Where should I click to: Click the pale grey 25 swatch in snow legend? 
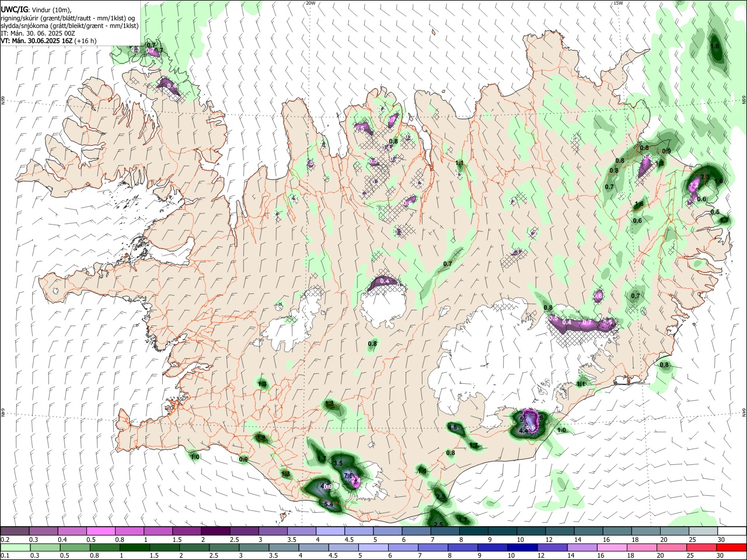pos(703,530)
